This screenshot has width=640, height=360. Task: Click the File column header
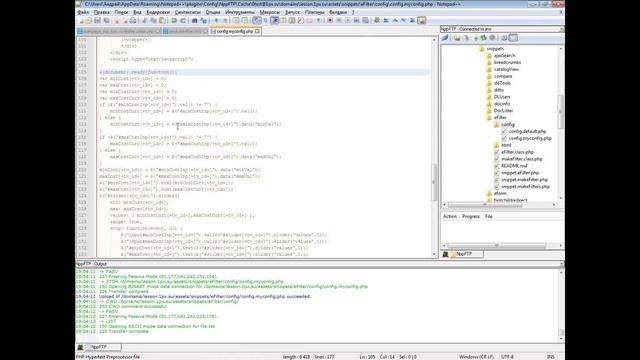pos(489,216)
